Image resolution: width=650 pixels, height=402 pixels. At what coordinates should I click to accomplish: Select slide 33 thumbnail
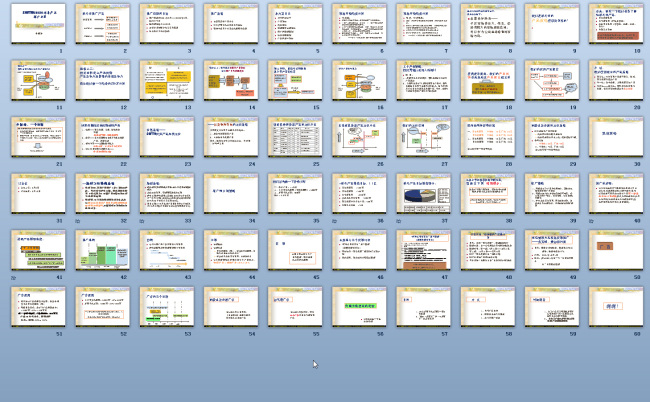167,193
